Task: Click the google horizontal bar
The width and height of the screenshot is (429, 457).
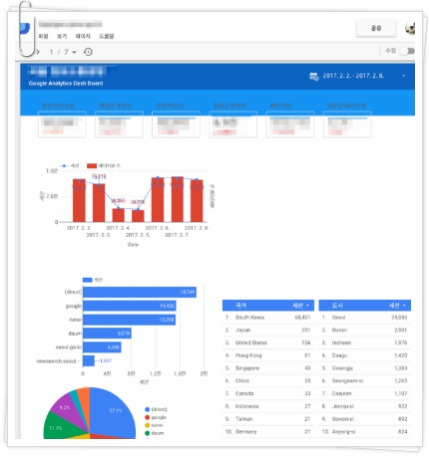Action: (x=129, y=306)
